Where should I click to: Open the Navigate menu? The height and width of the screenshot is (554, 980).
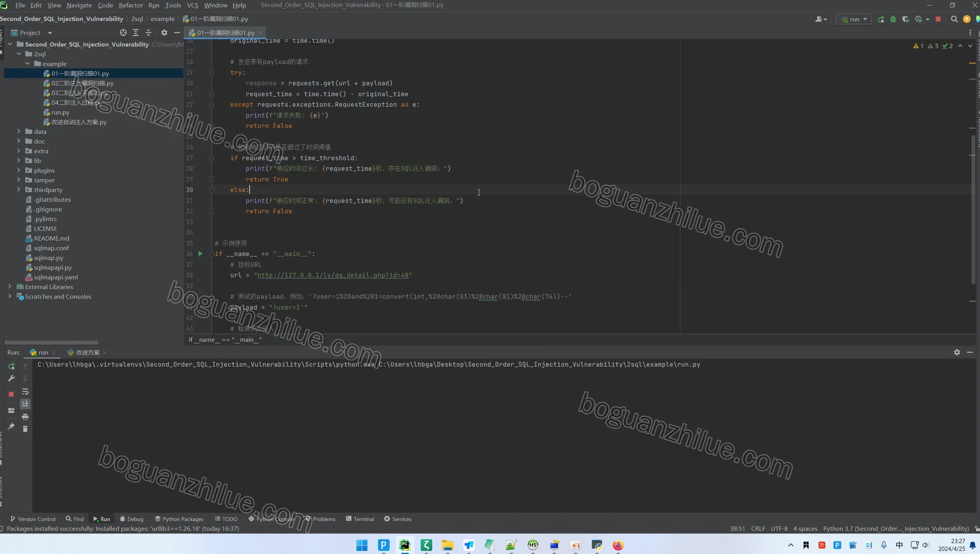tap(79, 5)
